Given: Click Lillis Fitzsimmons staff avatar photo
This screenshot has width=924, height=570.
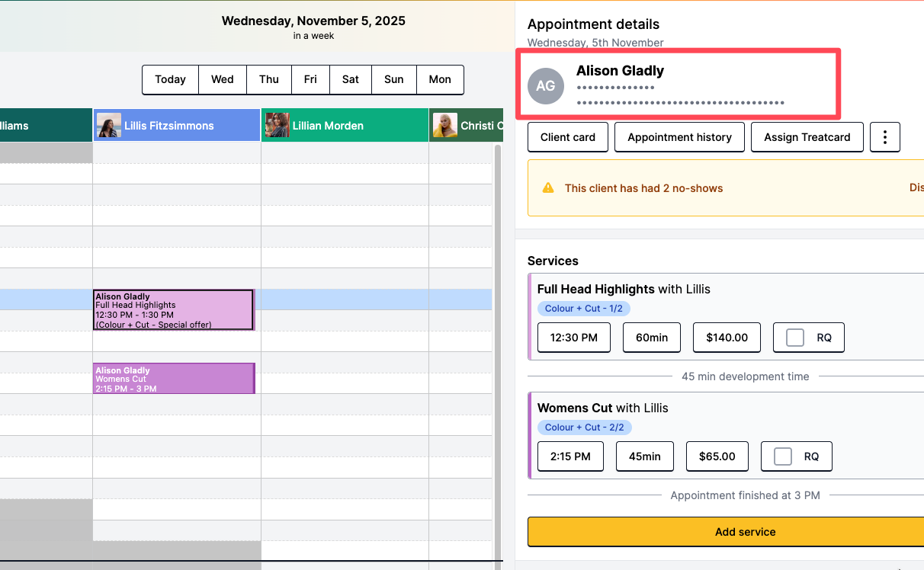Looking at the screenshot, I should pyautogui.click(x=109, y=126).
